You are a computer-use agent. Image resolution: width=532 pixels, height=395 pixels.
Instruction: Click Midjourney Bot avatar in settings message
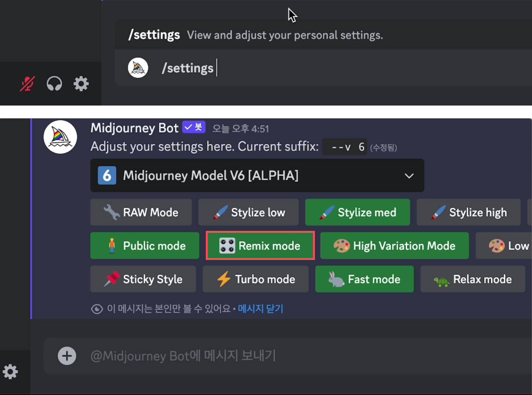[x=60, y=137]
